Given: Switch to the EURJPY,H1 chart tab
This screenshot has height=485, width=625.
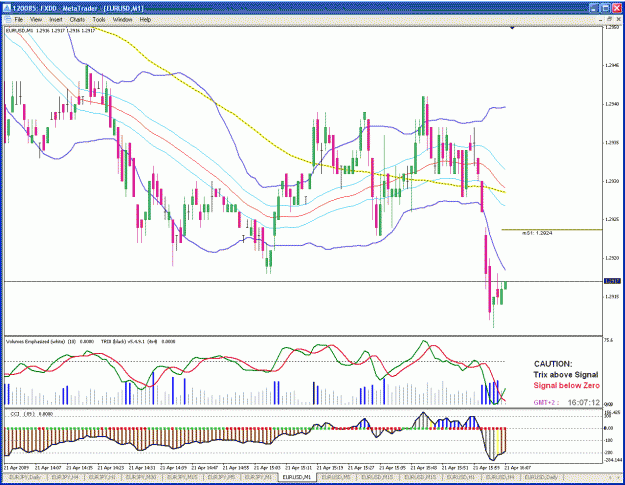Looking at the screenshot, I should [x=102, y=477].
